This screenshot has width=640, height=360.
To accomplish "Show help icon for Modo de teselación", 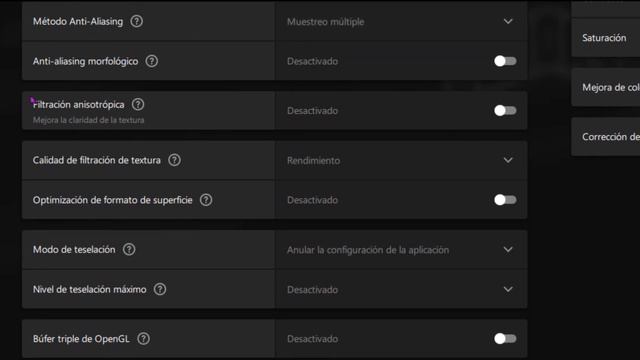I will (x=129, y=249).
